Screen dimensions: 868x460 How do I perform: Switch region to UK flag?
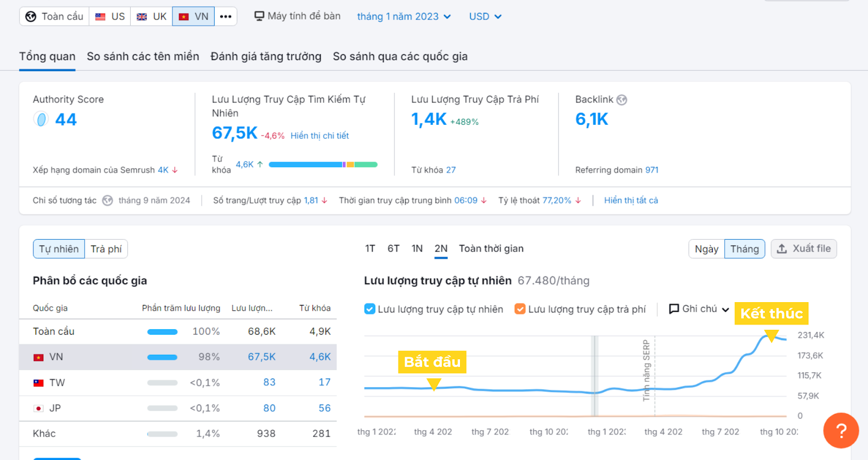(x=151, y=16)
